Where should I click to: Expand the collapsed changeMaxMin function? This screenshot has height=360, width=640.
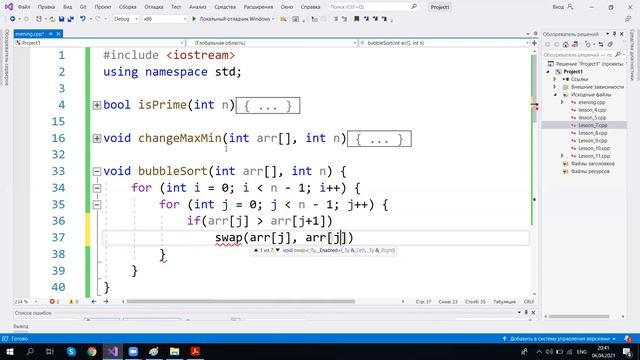coord(97,138)
